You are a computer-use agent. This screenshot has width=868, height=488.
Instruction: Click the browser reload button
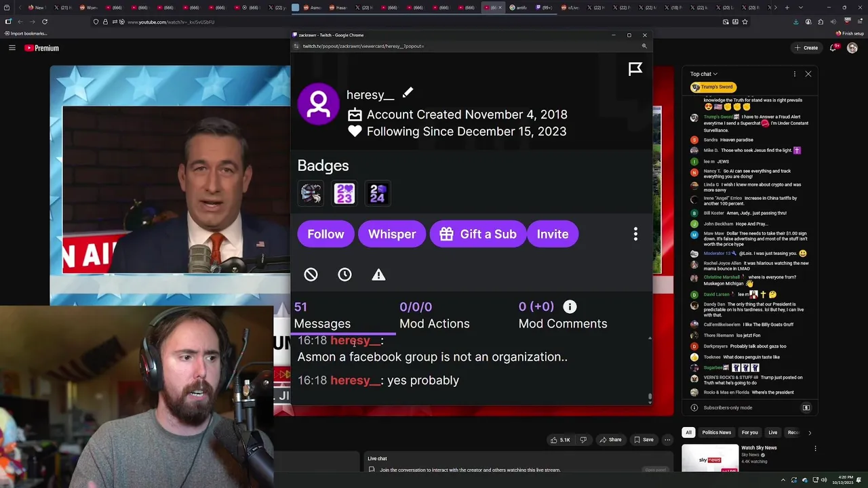coord(45,22)
